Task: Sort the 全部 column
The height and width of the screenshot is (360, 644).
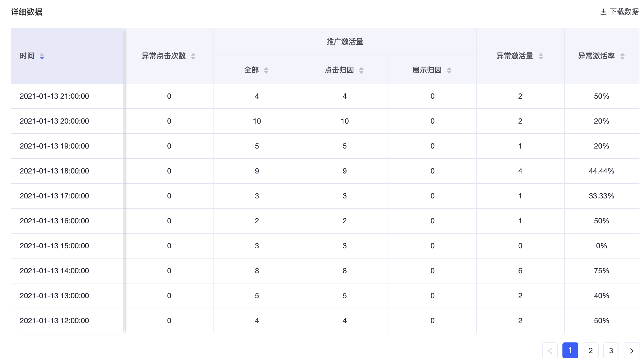Action: 266,70
